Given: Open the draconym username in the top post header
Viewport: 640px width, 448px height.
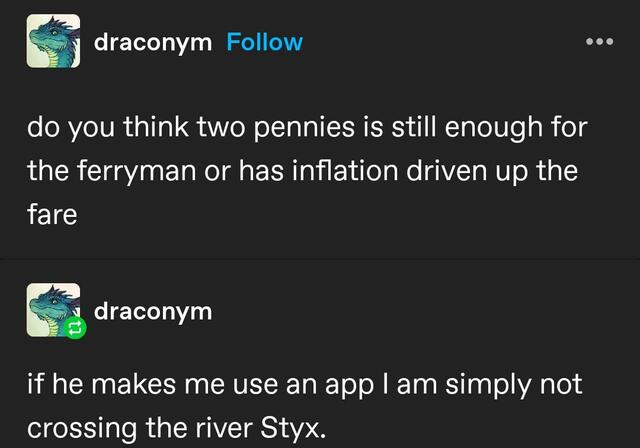Looking at the screenshot, I should pos(152,42).
